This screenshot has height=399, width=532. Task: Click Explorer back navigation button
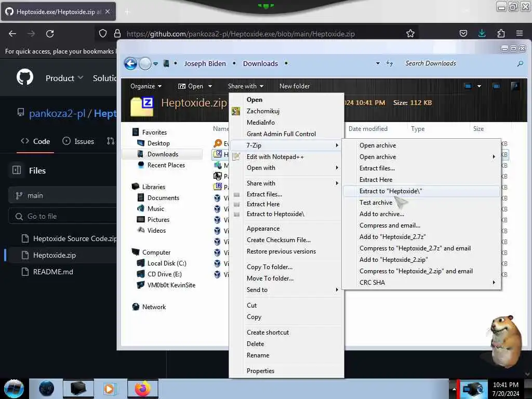tap(130, 63)
